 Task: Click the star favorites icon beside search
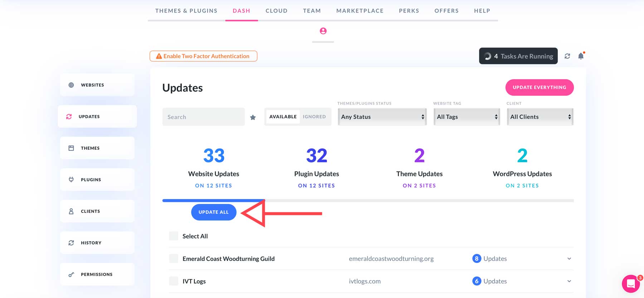pyautogui.click(x=253, y=117)
